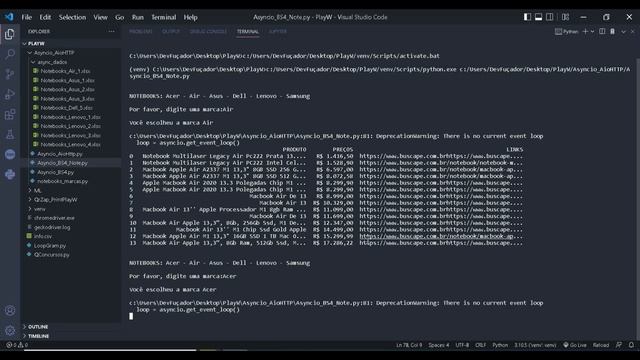Click the Spaces: 4 indentation setting

click(x=438, y=345)
